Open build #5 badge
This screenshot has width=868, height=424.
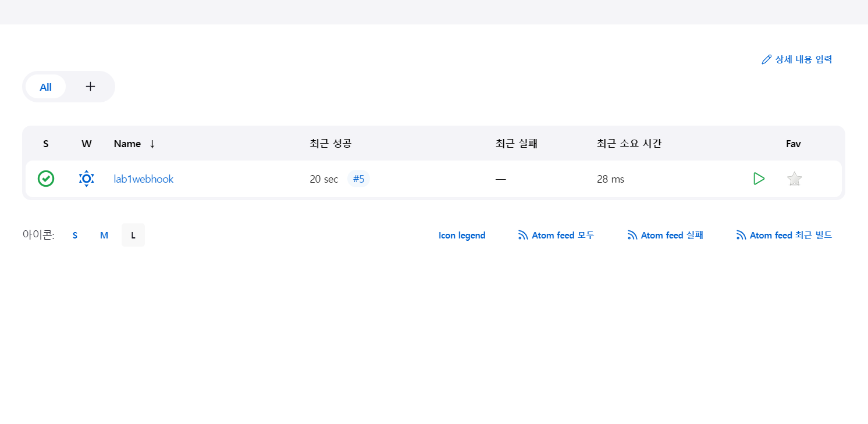(358, 179)
